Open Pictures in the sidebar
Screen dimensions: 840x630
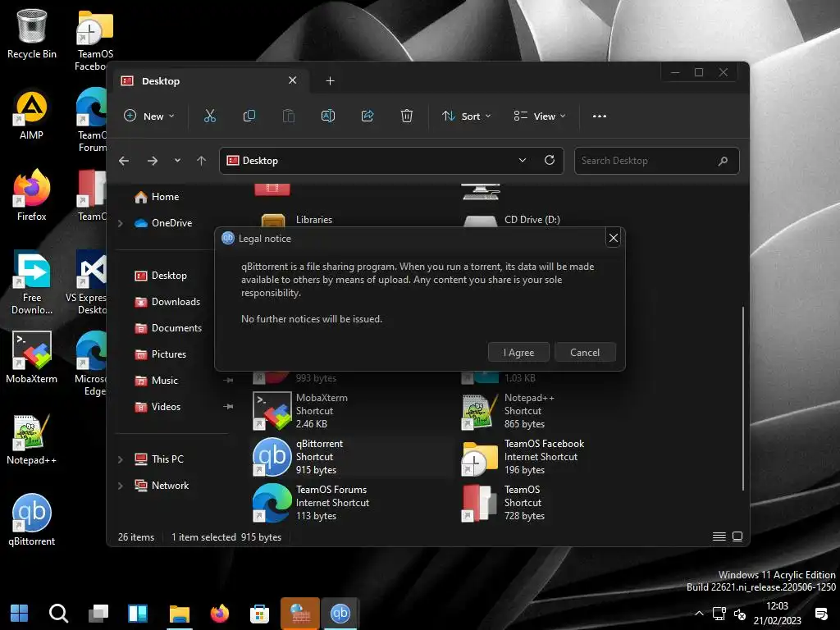click(161, 354)
